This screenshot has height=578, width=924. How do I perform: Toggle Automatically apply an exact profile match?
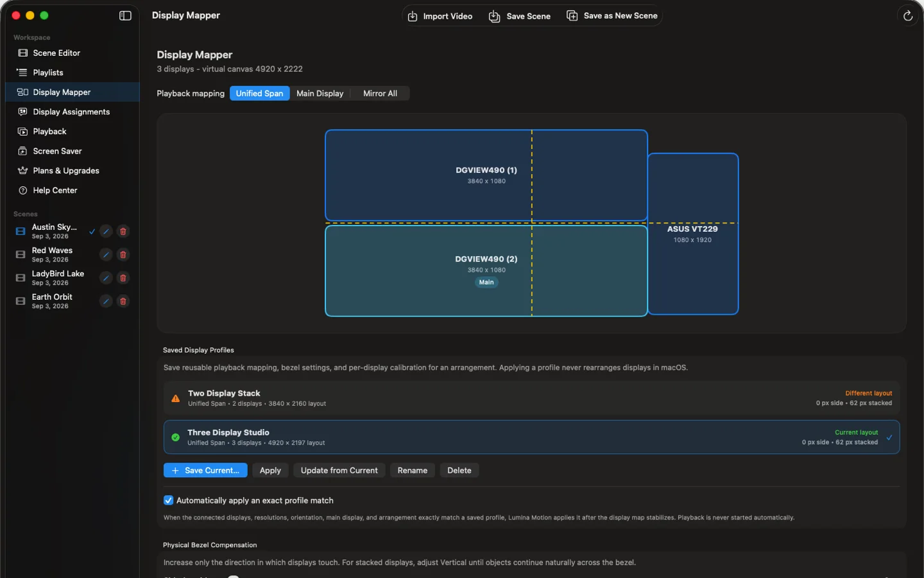[x=169, y=500]
